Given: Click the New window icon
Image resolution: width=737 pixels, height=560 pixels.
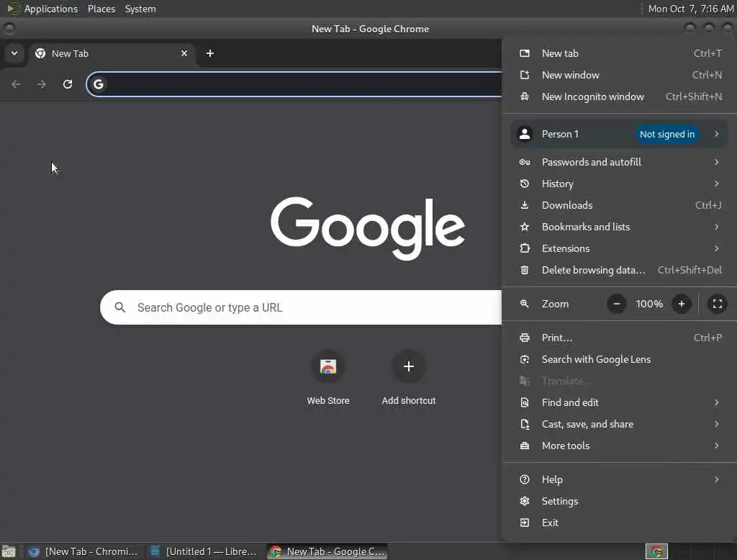Looking at the screenshot, I should 525,75.
